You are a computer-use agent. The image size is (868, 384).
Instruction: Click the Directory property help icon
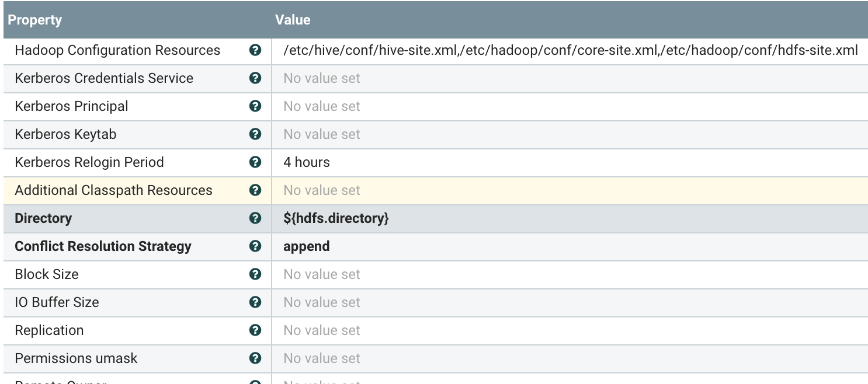pyautogui.click(x=255, y=218)
